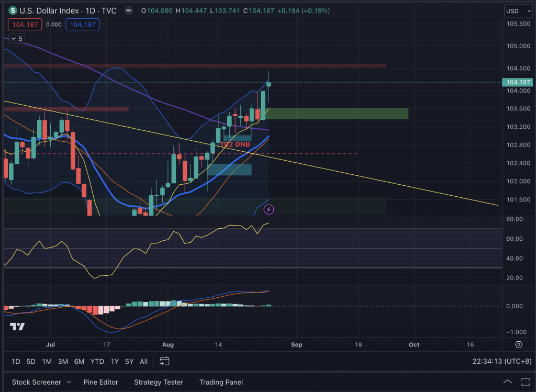Click the clock time 22:34:13 (UTC+8)
536x392 pixels.
tap(502, 361)
